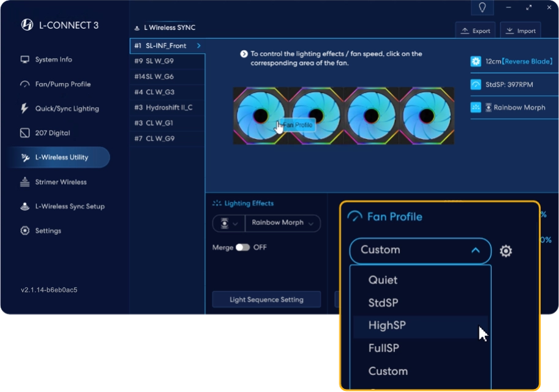
Task: Open L-Wireless Sync Setup
Action: click(62, 207)
